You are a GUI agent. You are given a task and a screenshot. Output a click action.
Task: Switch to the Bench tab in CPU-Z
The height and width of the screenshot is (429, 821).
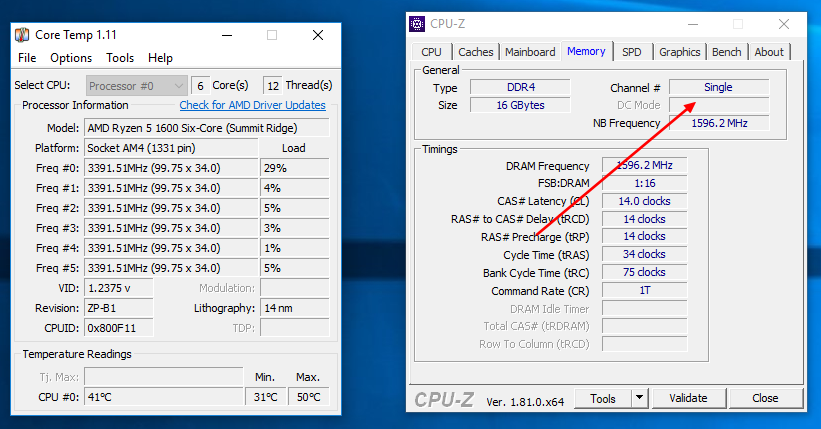[x=727, y=52]
